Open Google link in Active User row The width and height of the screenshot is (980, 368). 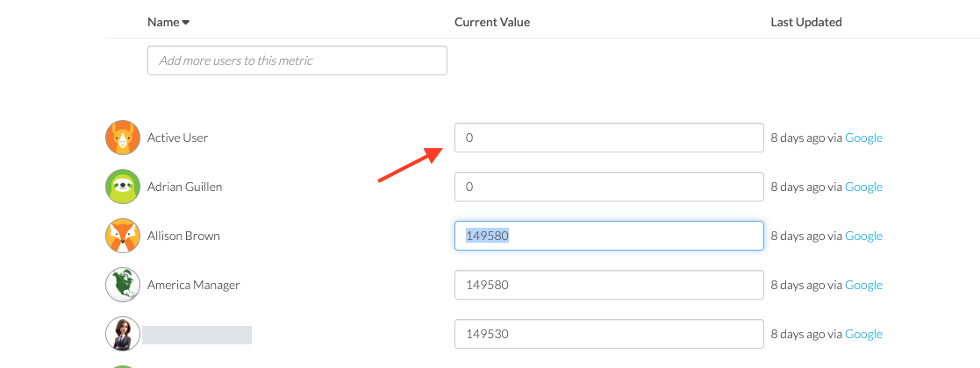tap(863, 138)
